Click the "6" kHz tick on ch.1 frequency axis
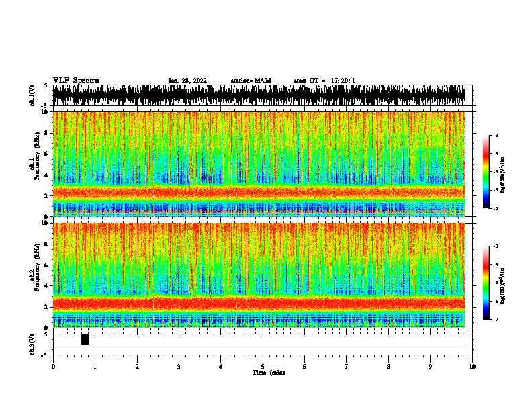 (47, 154)
